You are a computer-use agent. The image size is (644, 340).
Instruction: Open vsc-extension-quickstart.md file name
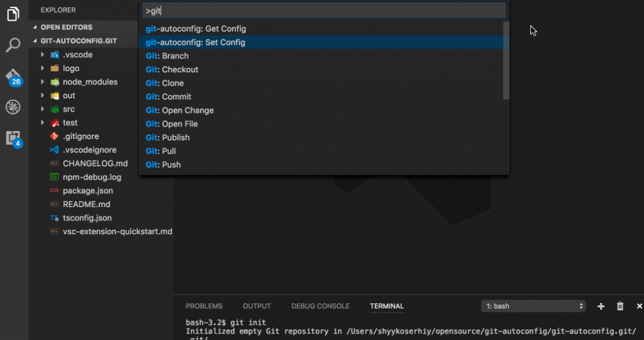(x=118, y=232)
